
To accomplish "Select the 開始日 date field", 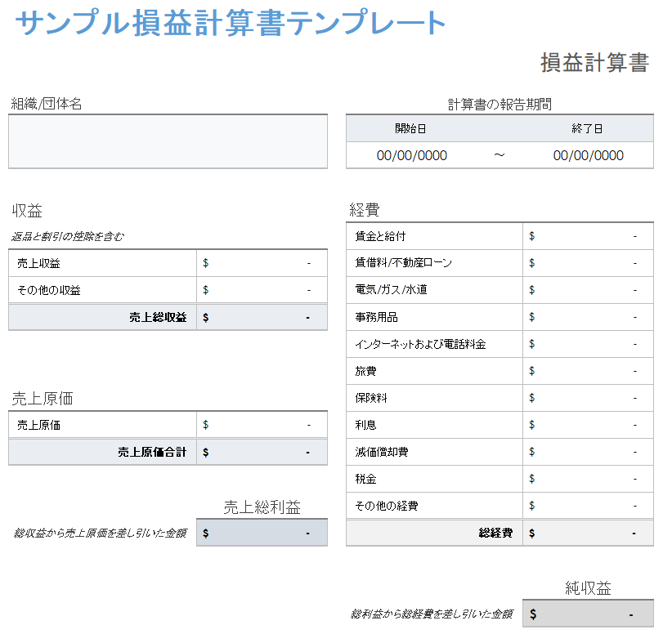I will point(411,155).
